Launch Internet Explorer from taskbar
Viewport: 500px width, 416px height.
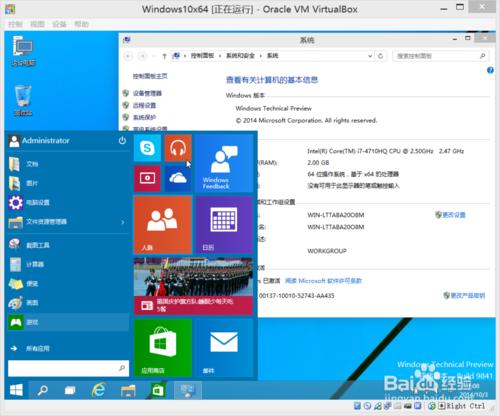tap(99, 390)
